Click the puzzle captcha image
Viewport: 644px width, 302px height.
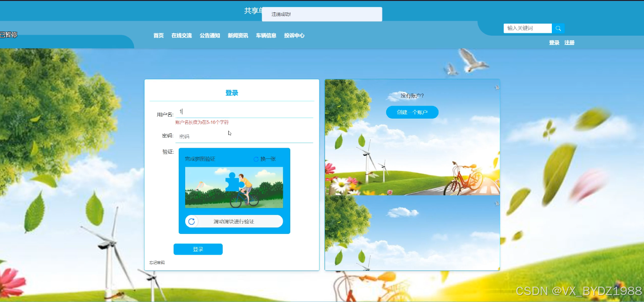pyautogui.click(x=234, y=187)
